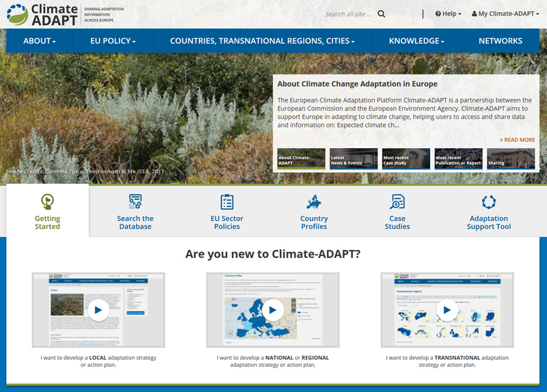The height and width of the screenshot is (392, 547).
Task: Expand the EU POLICY menu
Action: click(x=113, y=41)
